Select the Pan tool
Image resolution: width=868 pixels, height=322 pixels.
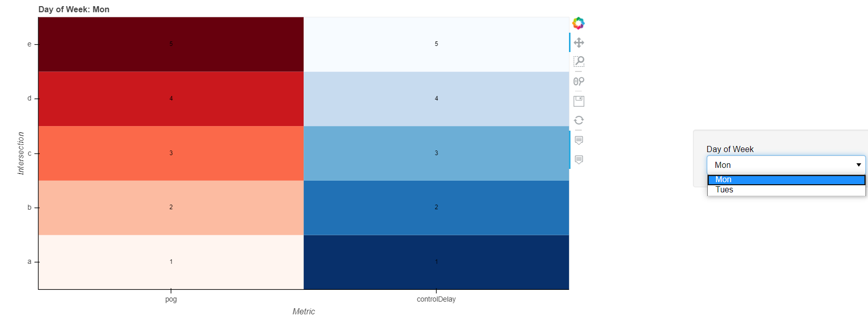coord(579,42)
